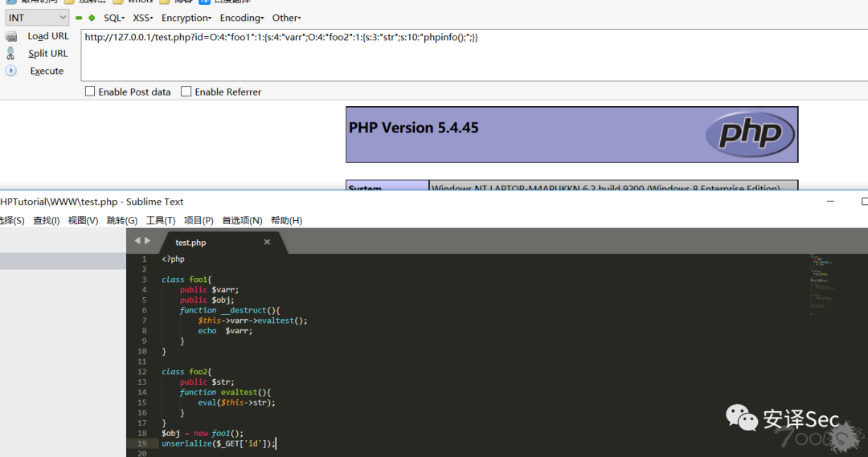This screenshot has height=457, width=868.
Task: Click the green minus icon in HackBar
Action: (79, 18)
